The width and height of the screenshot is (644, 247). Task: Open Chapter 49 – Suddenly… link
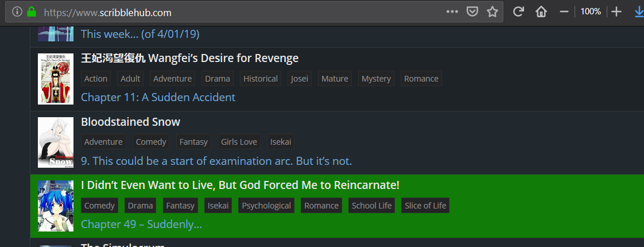tap(141, 224)
